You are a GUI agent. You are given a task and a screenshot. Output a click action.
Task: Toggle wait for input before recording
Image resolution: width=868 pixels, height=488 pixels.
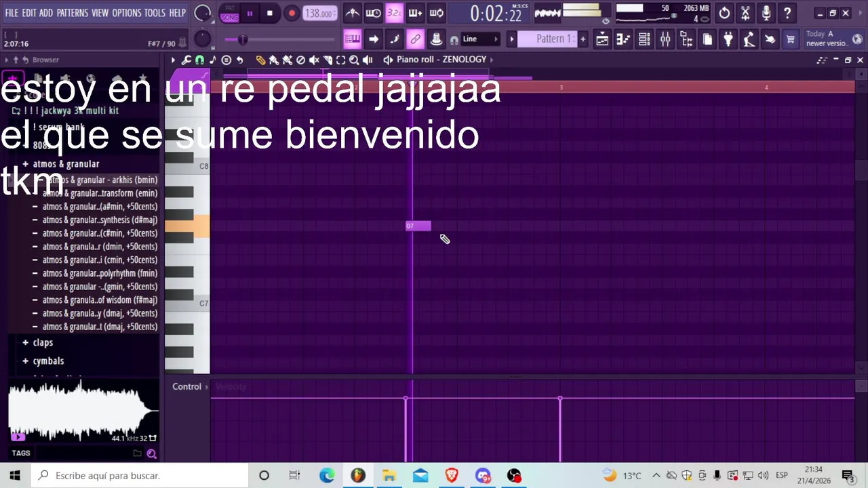pyautogui.click(x=373, y=13)
